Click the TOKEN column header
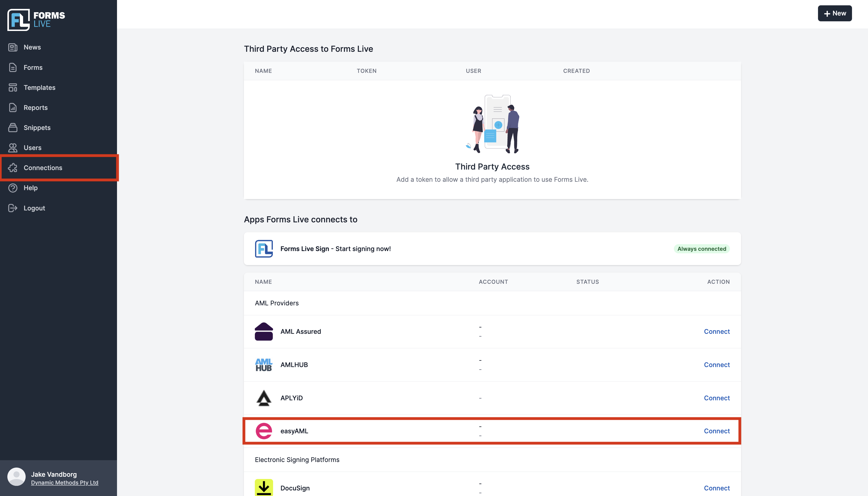 pos(366,71)
